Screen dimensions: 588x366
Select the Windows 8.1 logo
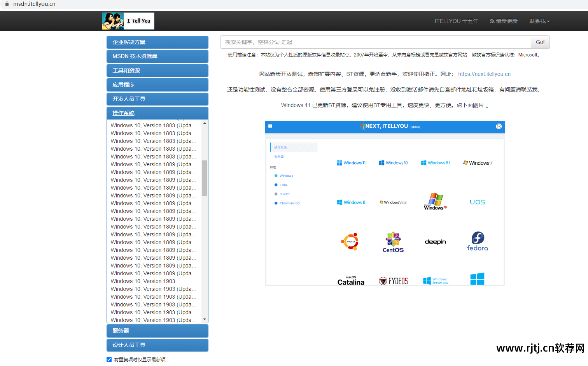(x=436, y=163)
